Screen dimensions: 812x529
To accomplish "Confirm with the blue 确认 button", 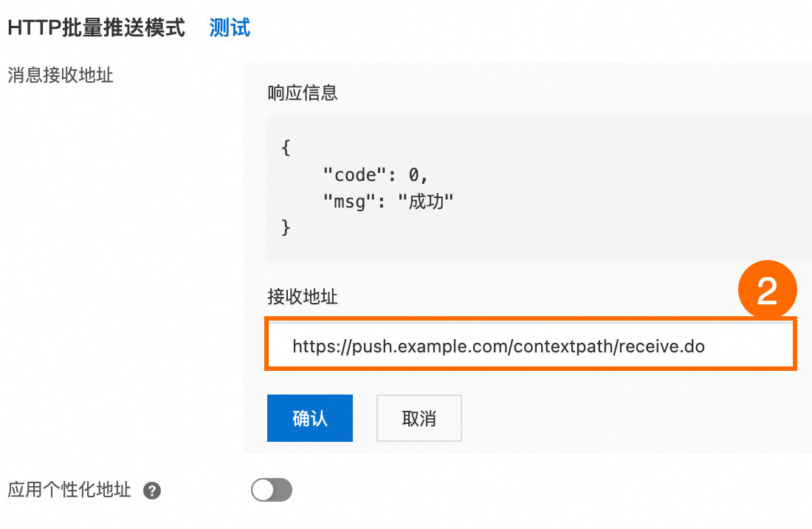I will [310, 418].
